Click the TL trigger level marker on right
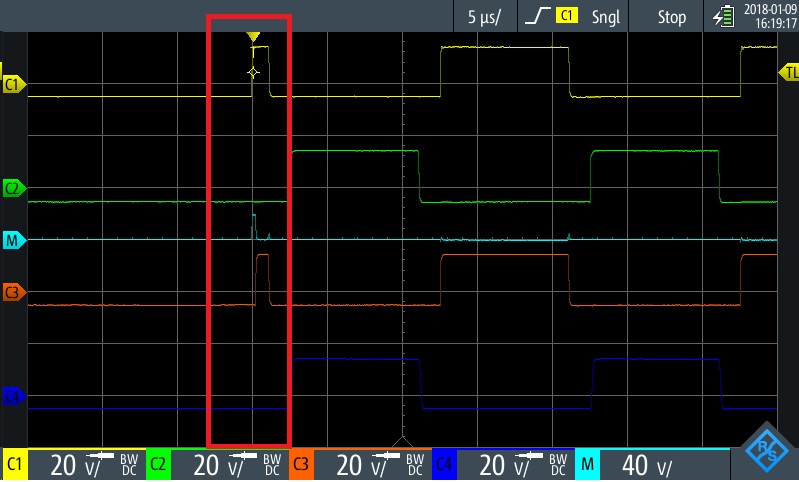This screenshot has width=799, height=482. 789,72
